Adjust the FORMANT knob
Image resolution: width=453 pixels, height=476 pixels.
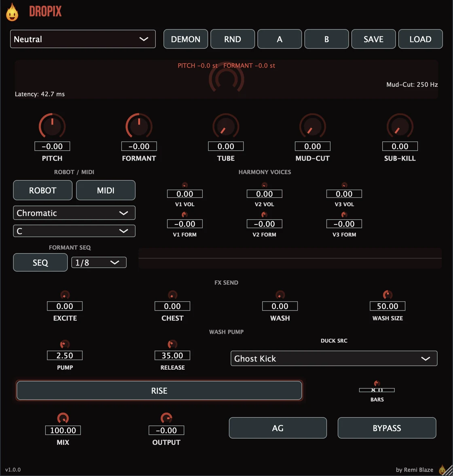point(139,126)
